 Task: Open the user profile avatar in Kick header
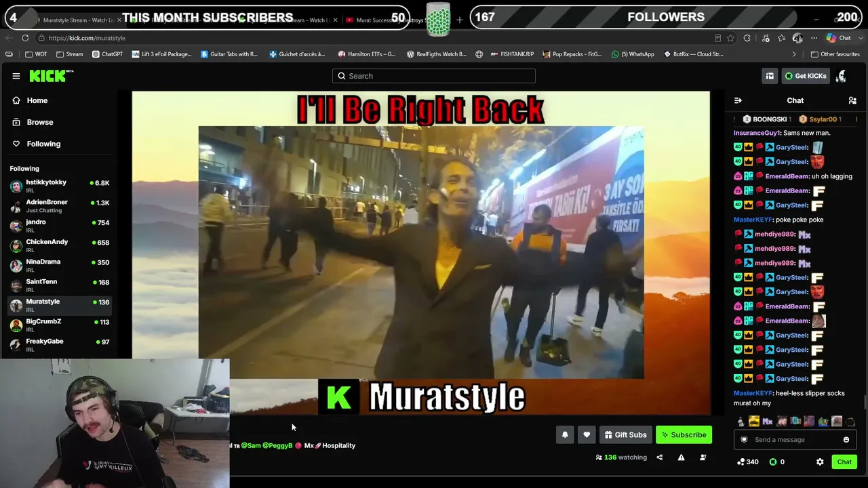[841, 76]
